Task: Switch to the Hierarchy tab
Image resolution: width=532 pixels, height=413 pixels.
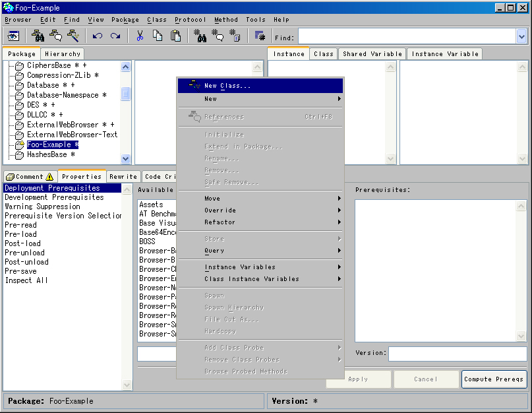Action: point(63,54)
